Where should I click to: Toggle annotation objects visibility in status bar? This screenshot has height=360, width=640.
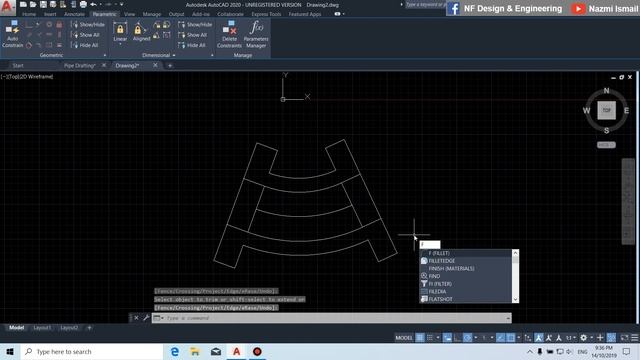tap(539, 338)
